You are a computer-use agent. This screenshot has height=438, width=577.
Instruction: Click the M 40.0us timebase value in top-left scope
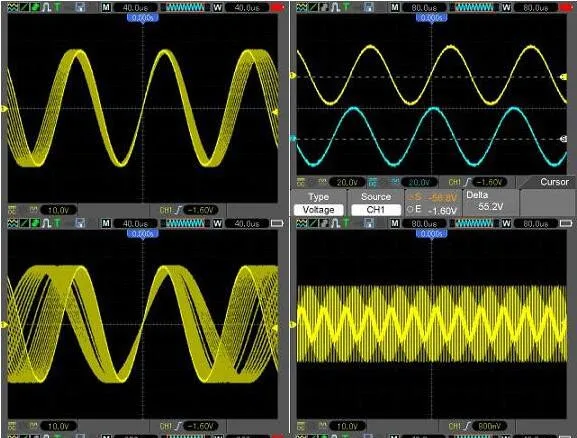click(x=135, y=7)
